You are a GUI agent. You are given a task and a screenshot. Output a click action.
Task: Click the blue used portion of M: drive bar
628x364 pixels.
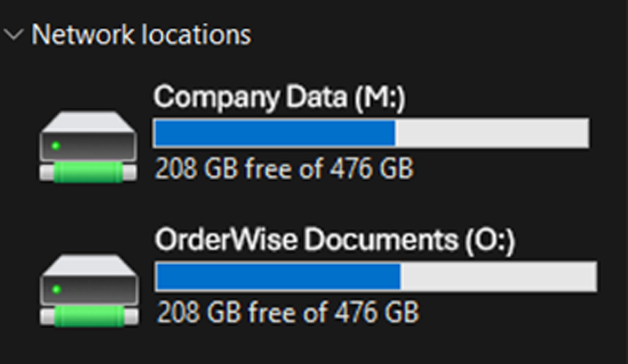[x=275, y=133]
